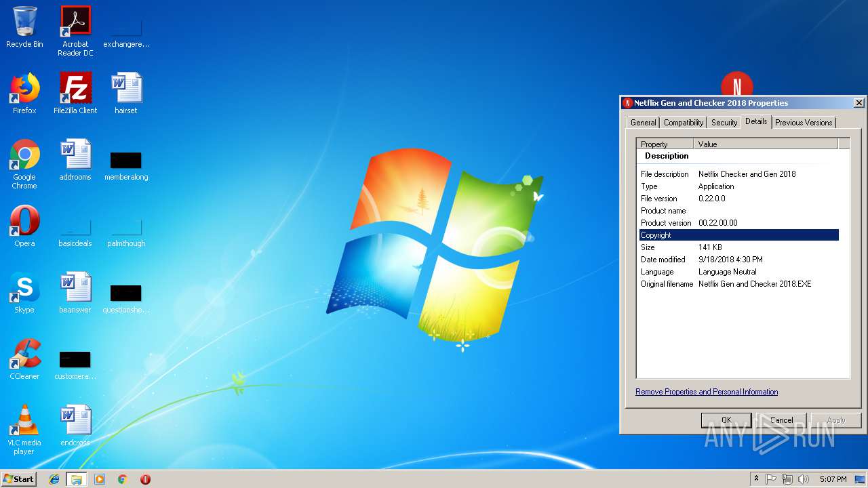
Task: Select the highlighted Copyright row
Action: (x=739, y=235)
